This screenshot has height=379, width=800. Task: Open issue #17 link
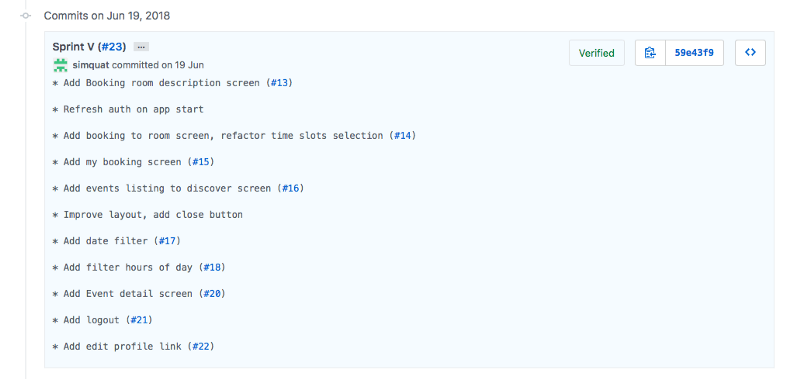(x=167, y=241)
